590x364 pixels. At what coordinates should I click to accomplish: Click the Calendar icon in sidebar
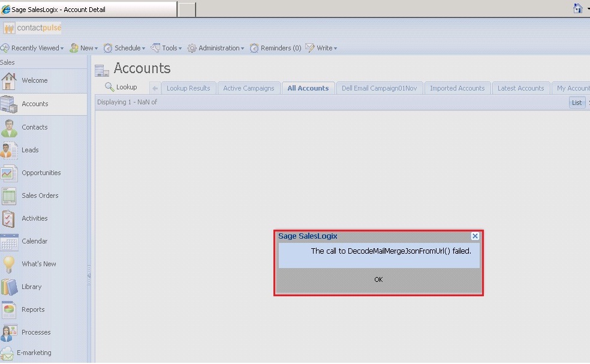pyautogui.click(x=9, y=242)
